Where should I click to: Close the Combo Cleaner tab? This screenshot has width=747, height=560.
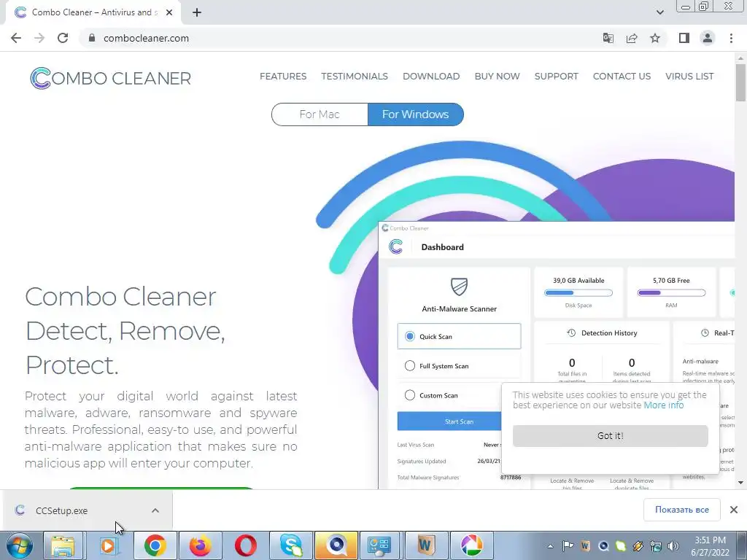[x=169, y=12]
